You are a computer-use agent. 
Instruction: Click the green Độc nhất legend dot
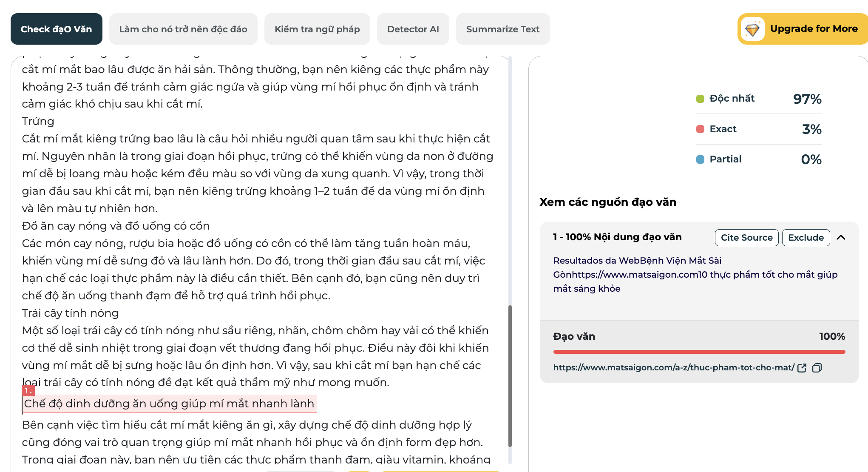tap(700, 99)
